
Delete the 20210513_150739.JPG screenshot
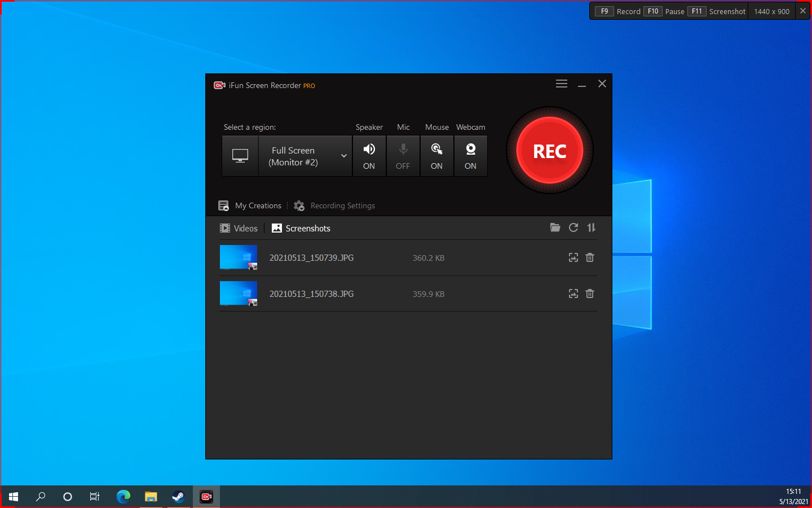point(590,257)
